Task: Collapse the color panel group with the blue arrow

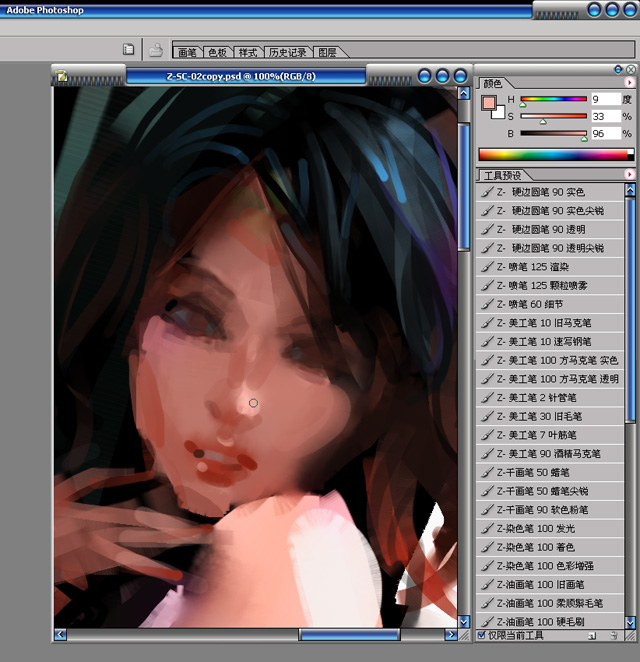Action: click(618, 69)
